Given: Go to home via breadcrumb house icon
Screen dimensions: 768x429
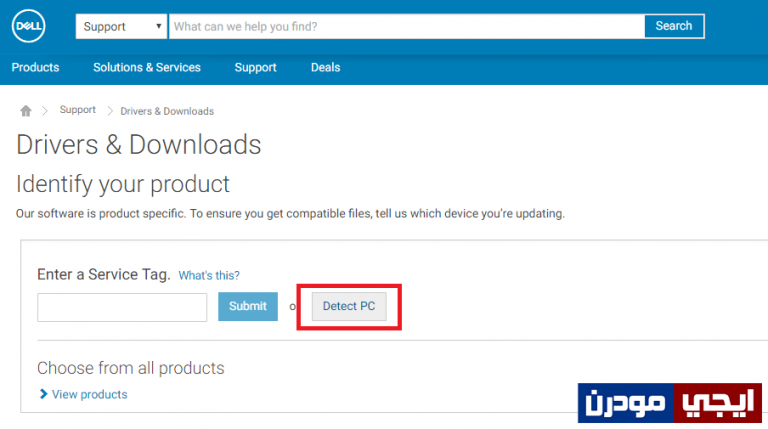Looking at the screenshot, I should 25,111.
